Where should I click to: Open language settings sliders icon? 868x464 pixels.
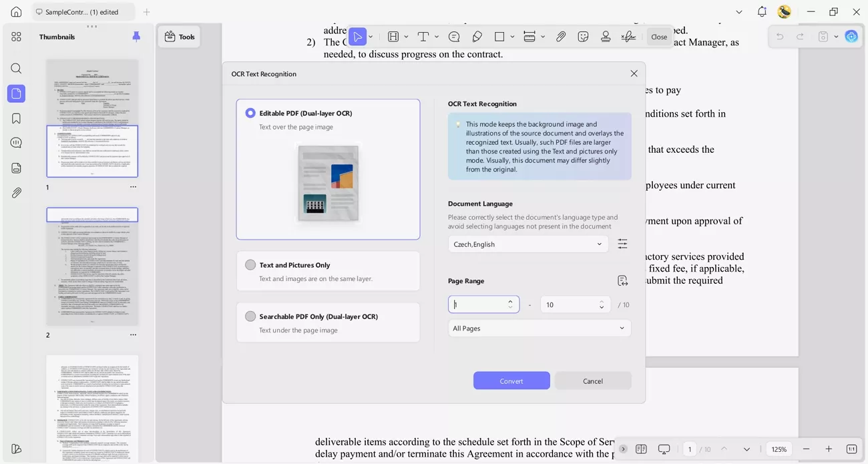coord(622,244)
